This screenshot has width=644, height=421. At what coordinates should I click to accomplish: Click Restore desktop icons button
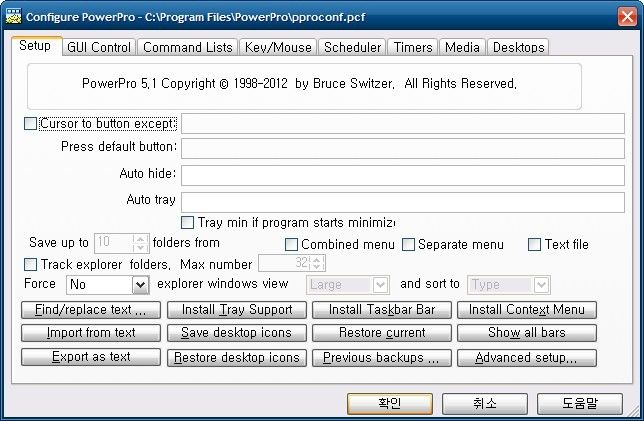pos(237,358)
